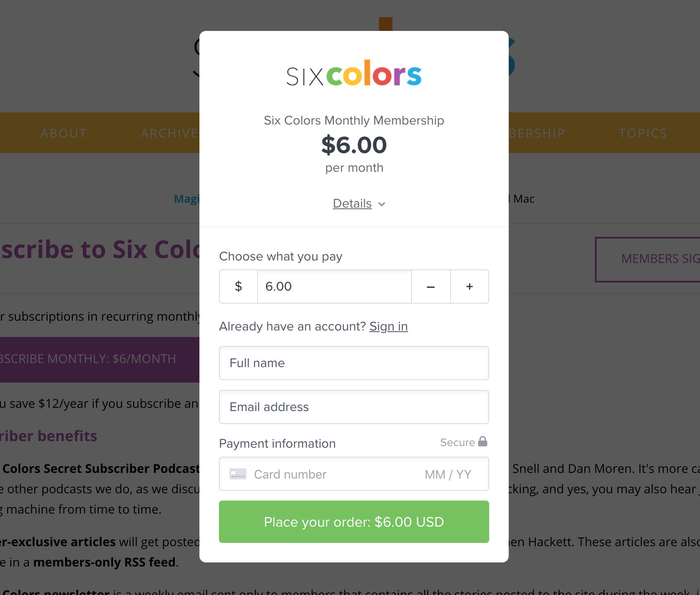Screen dimensions: 700x595
Task: Edit the payment amount showing 6.00
Action: click(334, 287)
